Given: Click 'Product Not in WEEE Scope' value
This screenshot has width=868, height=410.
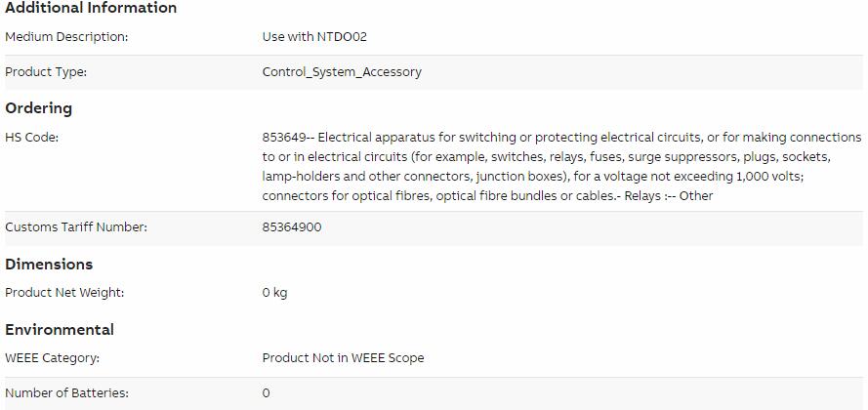Looking at the screenshot, I should [344, 358].
